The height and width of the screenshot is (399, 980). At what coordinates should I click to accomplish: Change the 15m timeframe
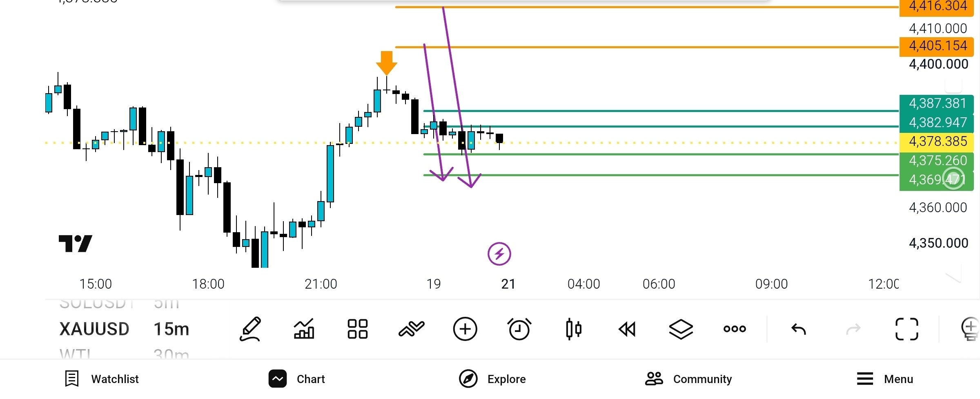171,329
